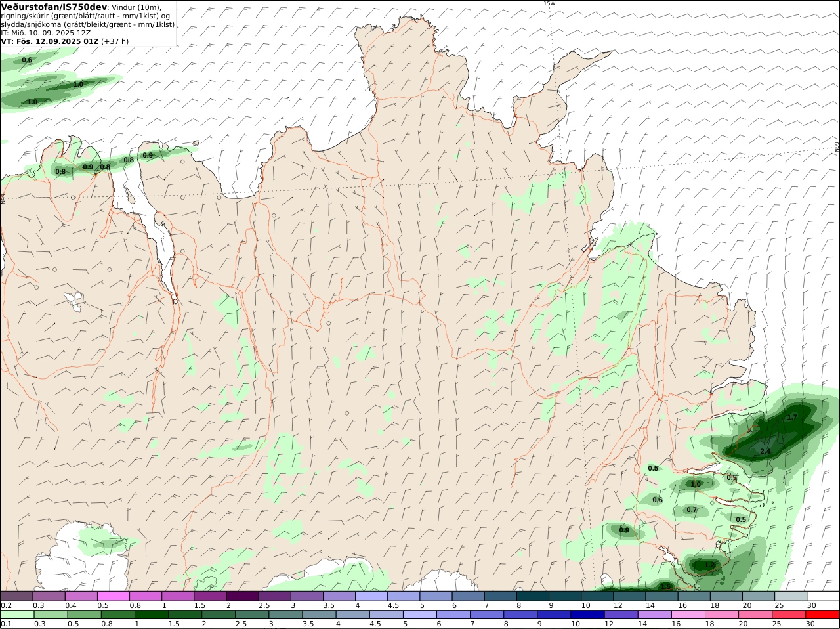Click the '0.1' label on the rain scale

coord(6,624)
